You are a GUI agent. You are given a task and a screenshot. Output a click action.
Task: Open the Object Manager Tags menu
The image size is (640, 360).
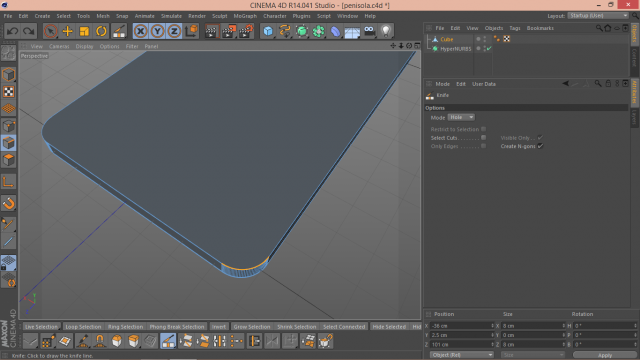[515, 28]
